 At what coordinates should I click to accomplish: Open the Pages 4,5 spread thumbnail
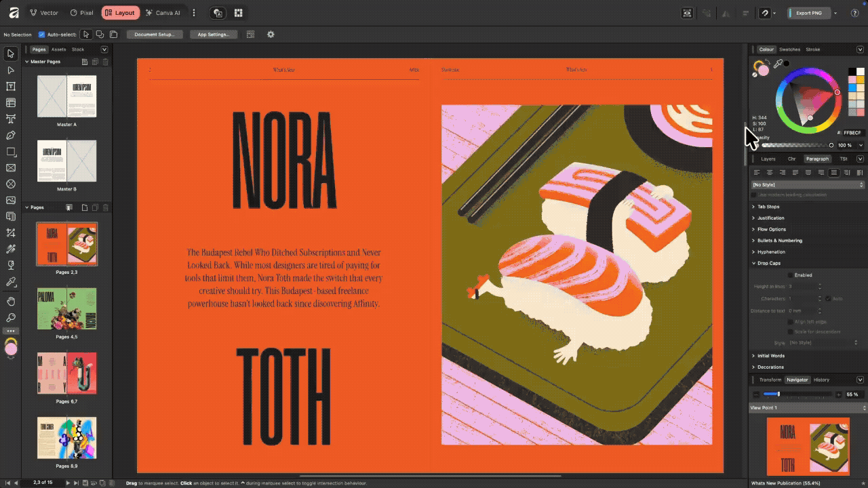click(x=66, y=308)
